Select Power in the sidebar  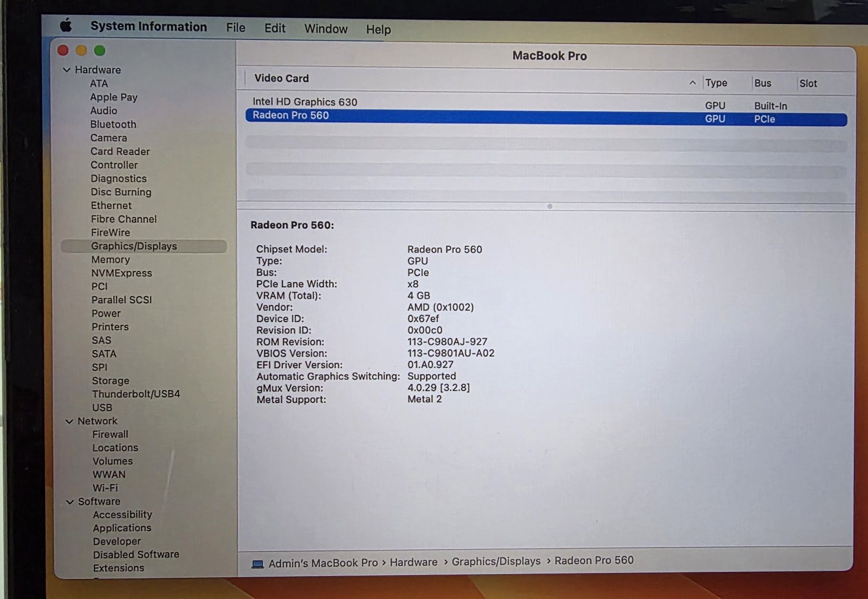[106, 313]
